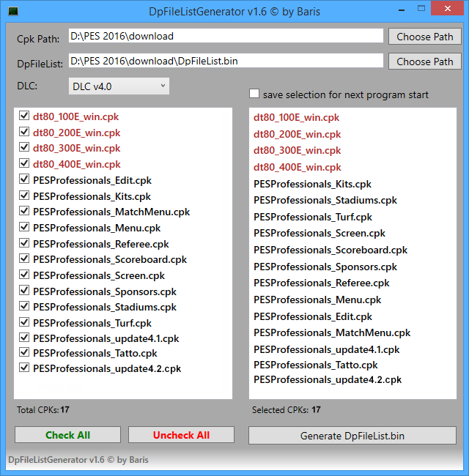Toggle PESProfessionals_Referee.cpk checkbox
The width and height of the screenshot is (469, 476).
pyautogui.click(x=24, y=243)
